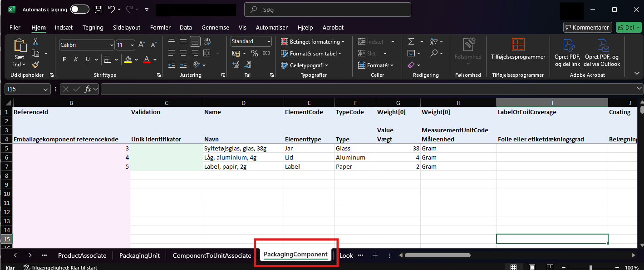Click the increase decimal icon
The width and height of the screenshot is (644, 270).
pos(236,65)
